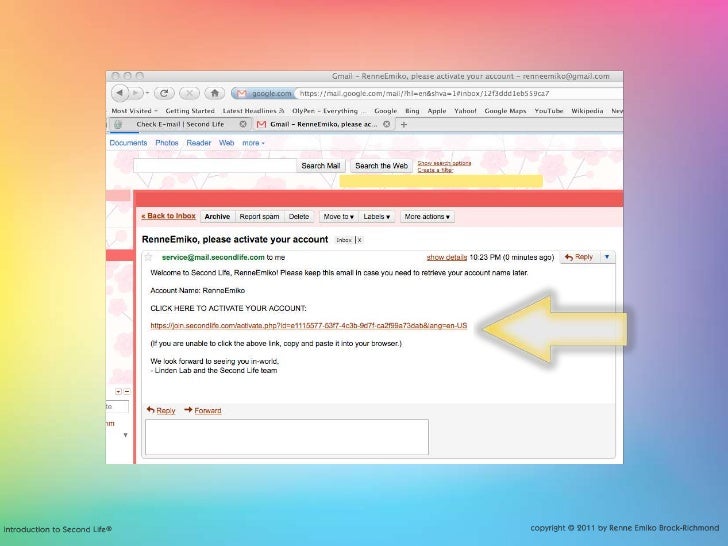Screen dimensions: 728x546
Task: Open the Apple bookmark
Action: (x=436, y=111)
